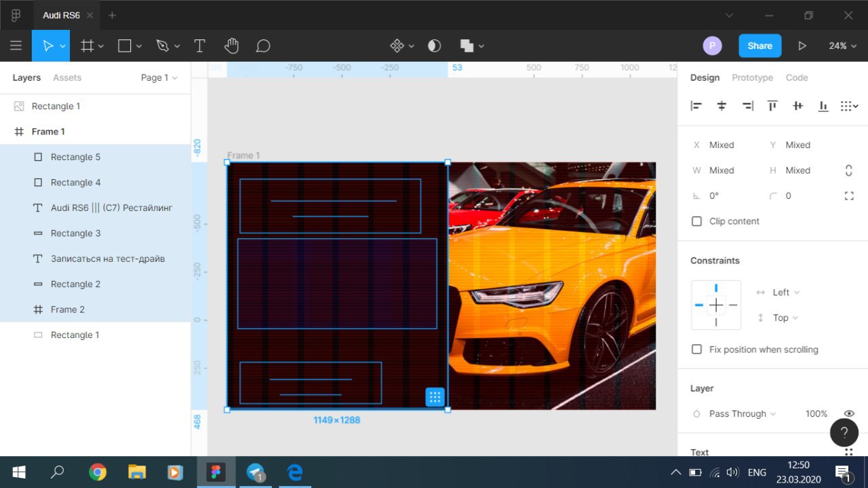
Task: Select the Frame 1 layer
Action: click(x=95, y=132)
